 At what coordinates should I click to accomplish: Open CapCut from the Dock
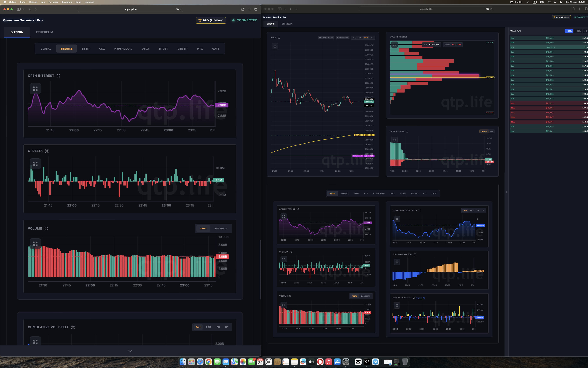(x=358, y=362)
